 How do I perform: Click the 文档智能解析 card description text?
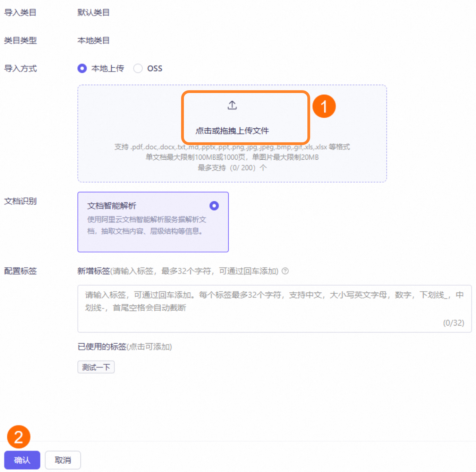click(146, 225)
